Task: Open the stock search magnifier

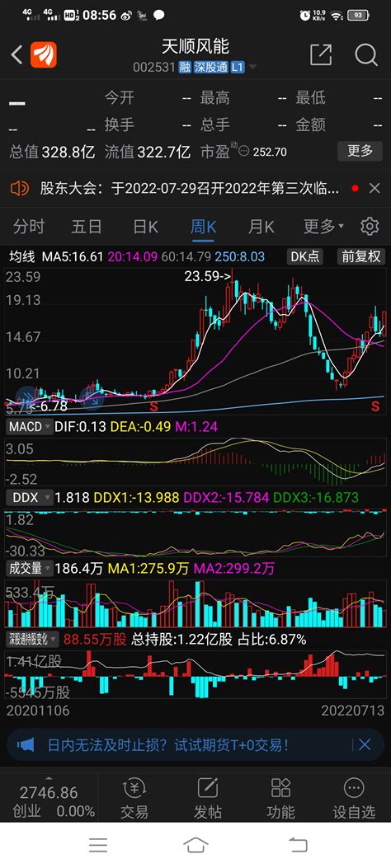Action: pyautogui.click(x=366, y=54)
